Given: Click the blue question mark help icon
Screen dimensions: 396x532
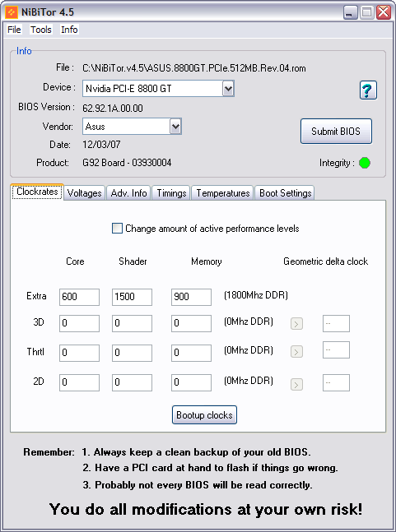Looking at the screenshot, I should [x=368, y=90].
